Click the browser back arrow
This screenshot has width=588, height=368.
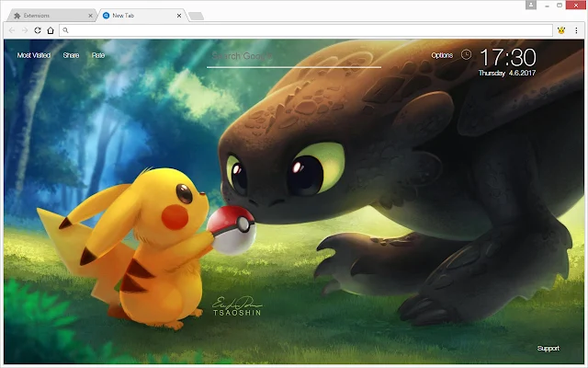12,30
